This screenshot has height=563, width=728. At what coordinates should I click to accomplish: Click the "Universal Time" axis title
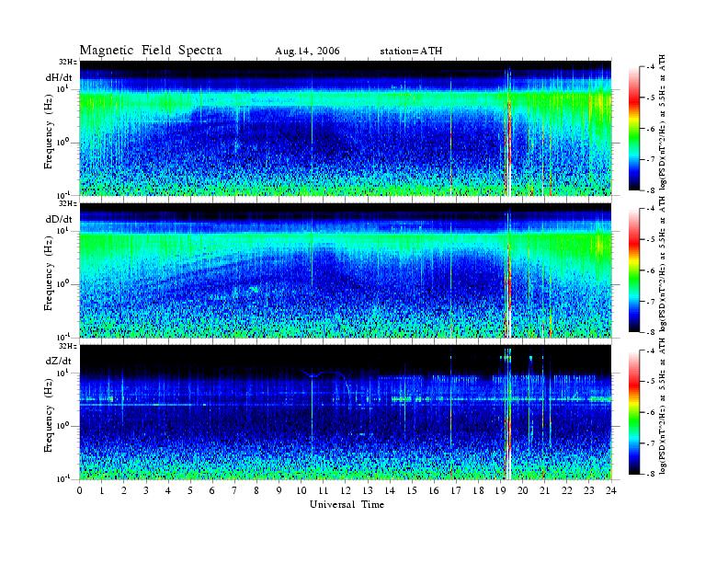tap(347, 504)
